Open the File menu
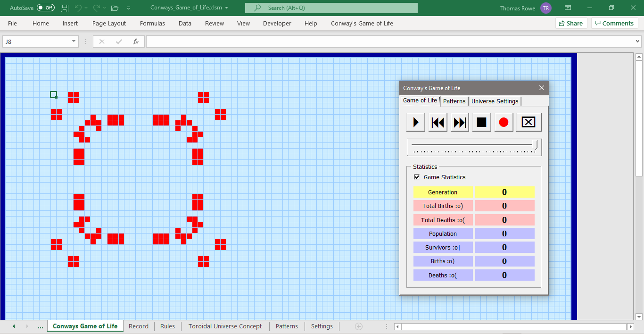This screenshot has width=644, height=334. click(12, 23)
